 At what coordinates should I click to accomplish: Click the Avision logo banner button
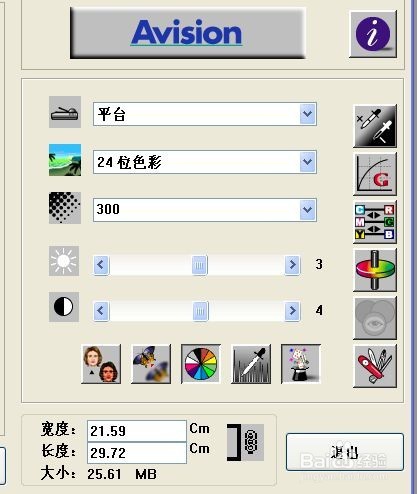pyautogui.click(x=188, y=33)
